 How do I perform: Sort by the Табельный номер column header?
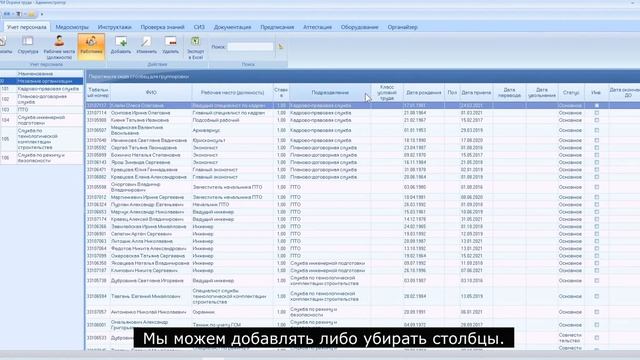click(98, 93)
